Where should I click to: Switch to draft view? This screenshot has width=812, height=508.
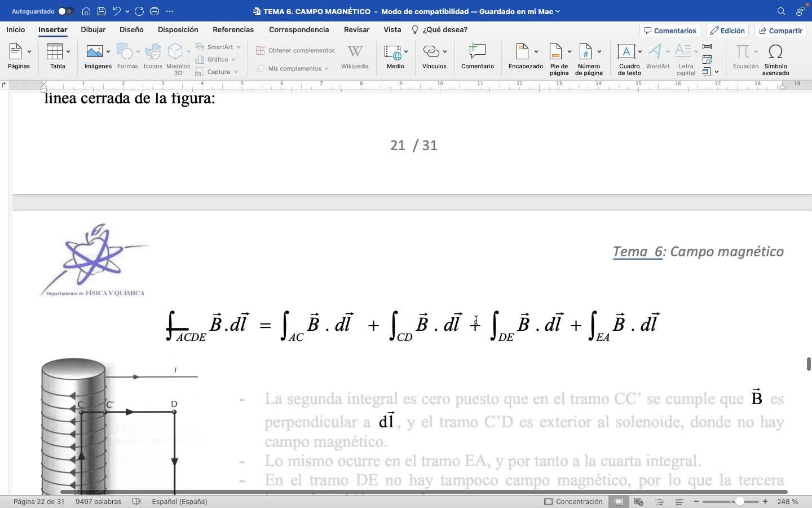pyautogui.click(x=679, y=501)
